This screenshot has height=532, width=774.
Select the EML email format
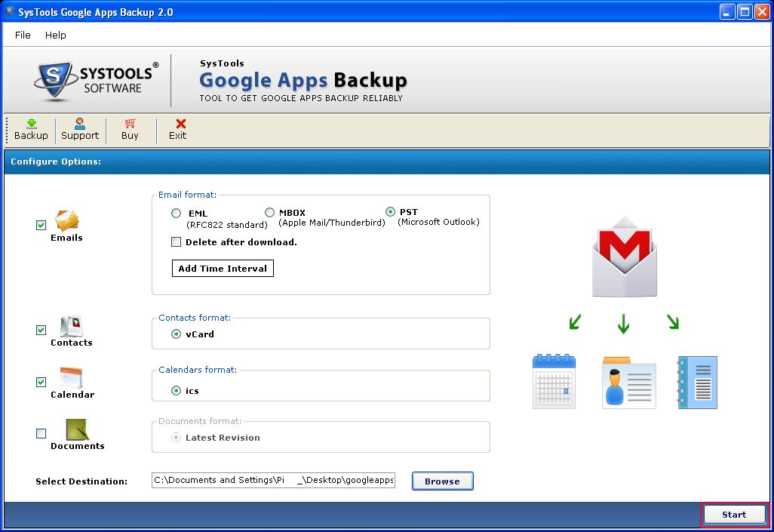177,214
